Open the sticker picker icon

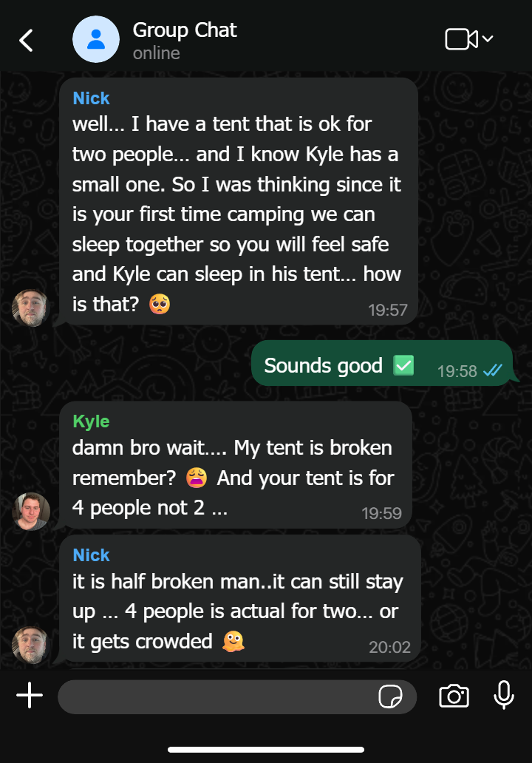tap(390, 696)
